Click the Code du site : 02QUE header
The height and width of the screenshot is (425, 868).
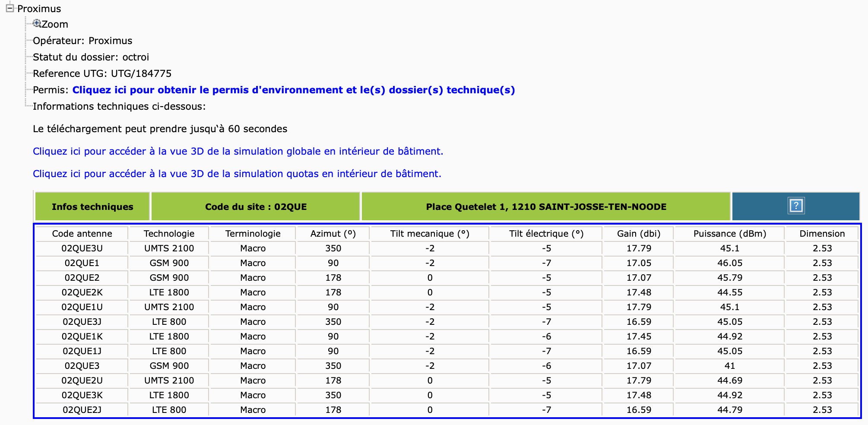click(x=256, y=206)
